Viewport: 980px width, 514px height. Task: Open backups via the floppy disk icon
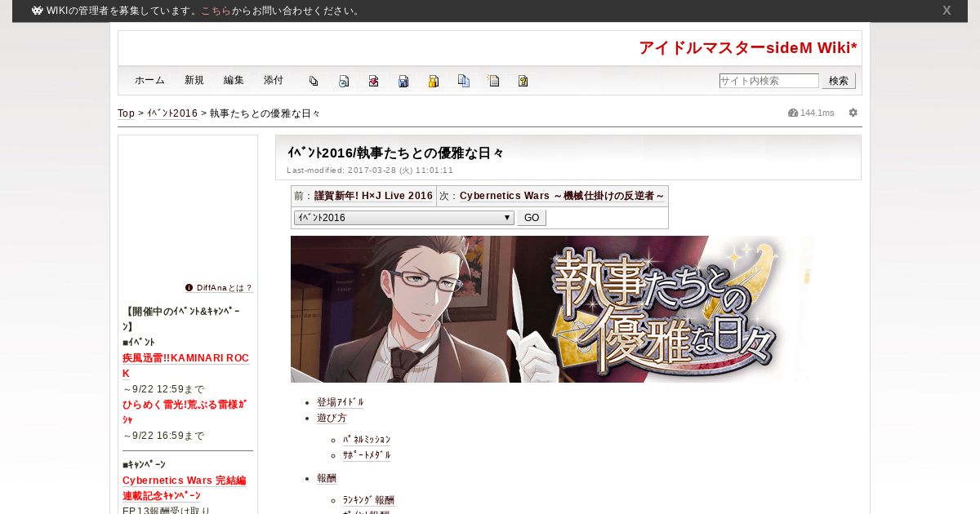point(403,81)
